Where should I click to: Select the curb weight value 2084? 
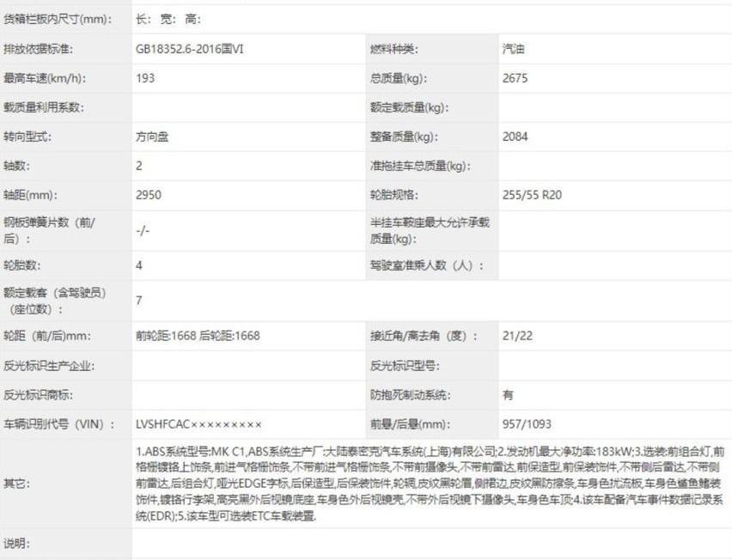tap(515, 137)
